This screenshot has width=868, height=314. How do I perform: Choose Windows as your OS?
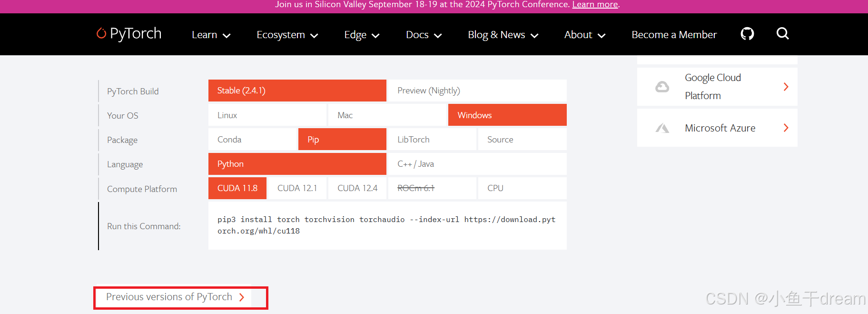[x=507, y=115]
